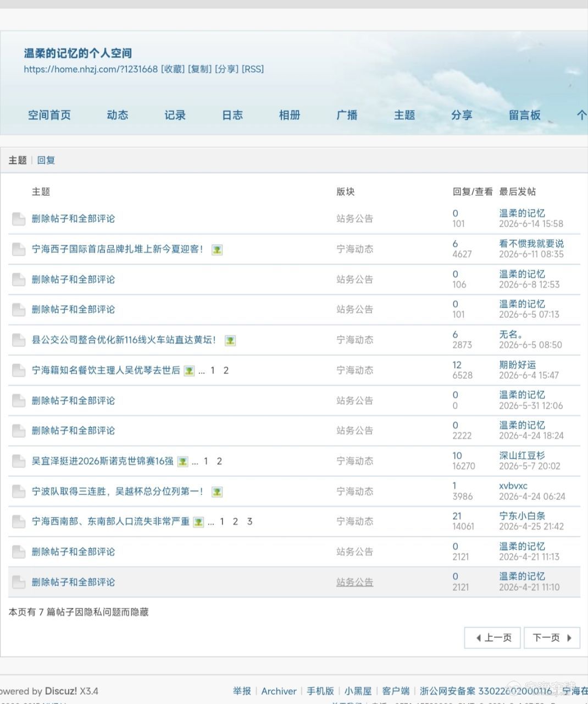Click reply count 21 of 宁海西南部 thread
This screenshot has height=704, width=588.
click(x=457, y=516)
